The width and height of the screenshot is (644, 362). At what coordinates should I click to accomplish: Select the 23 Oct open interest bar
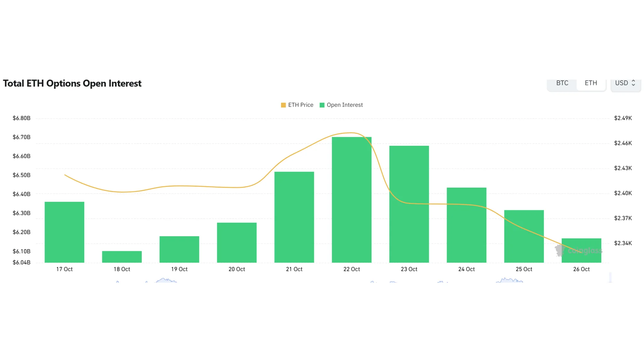409,204
